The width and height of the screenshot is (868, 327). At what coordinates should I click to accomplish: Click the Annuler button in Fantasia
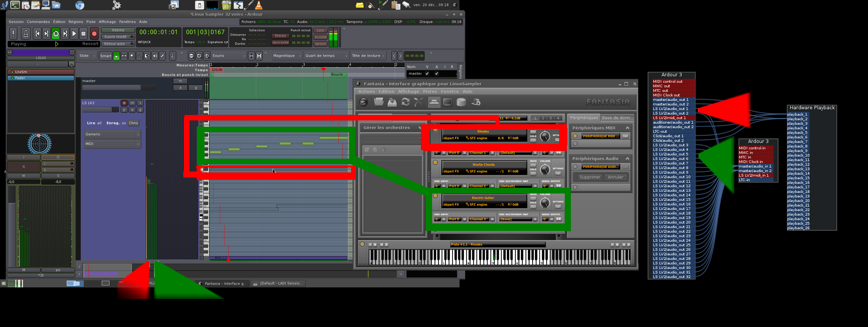click(x=615, y=177)
